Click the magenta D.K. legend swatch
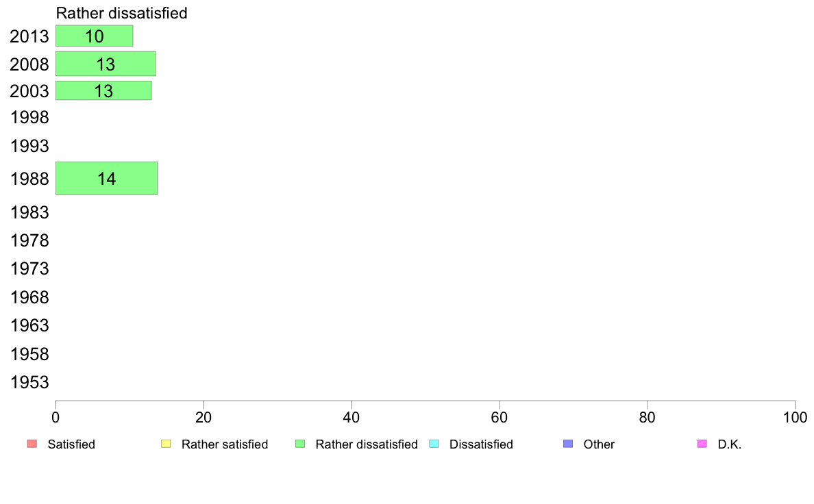This screenshot has width=814, height=504. coord(702,444)
